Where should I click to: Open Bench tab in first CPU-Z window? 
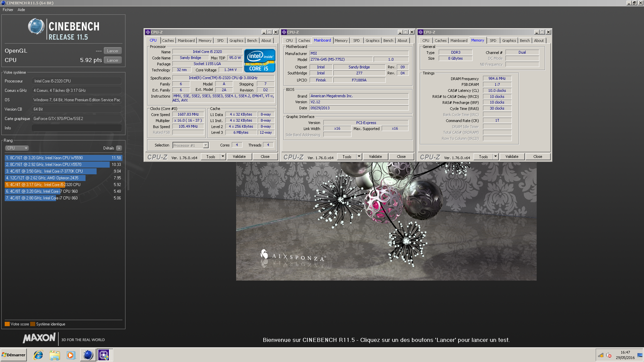(x=252, y=41)
